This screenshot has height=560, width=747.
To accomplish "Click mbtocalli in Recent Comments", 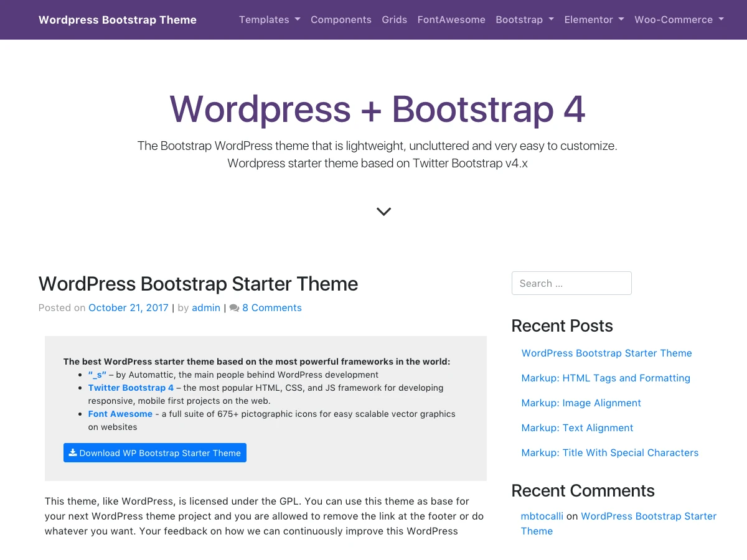I will pos(542,516).
